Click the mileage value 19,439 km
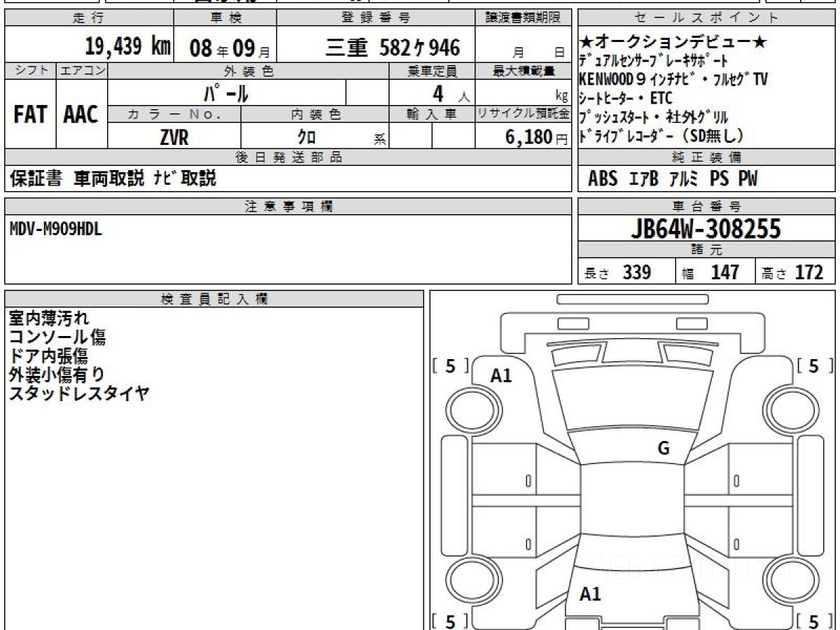Image resolution: width=840 pixels, height=630 pixels. (128, 47)
